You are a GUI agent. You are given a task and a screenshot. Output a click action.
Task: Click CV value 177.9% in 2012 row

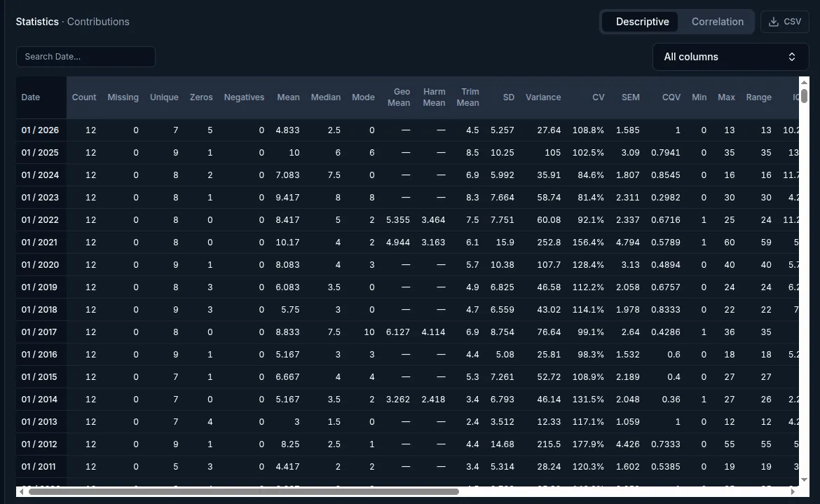tap(588, 444)
